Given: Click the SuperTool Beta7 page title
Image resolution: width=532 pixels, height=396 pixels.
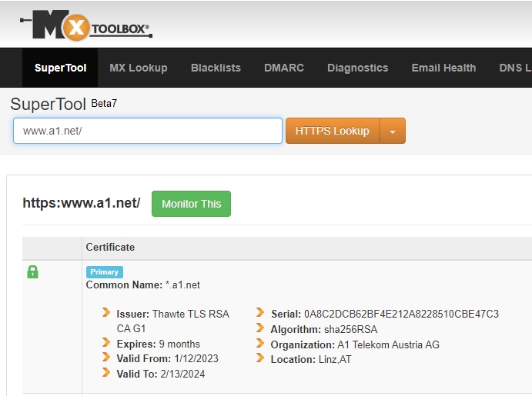Looking at the screenshot, I should [64, 104].
